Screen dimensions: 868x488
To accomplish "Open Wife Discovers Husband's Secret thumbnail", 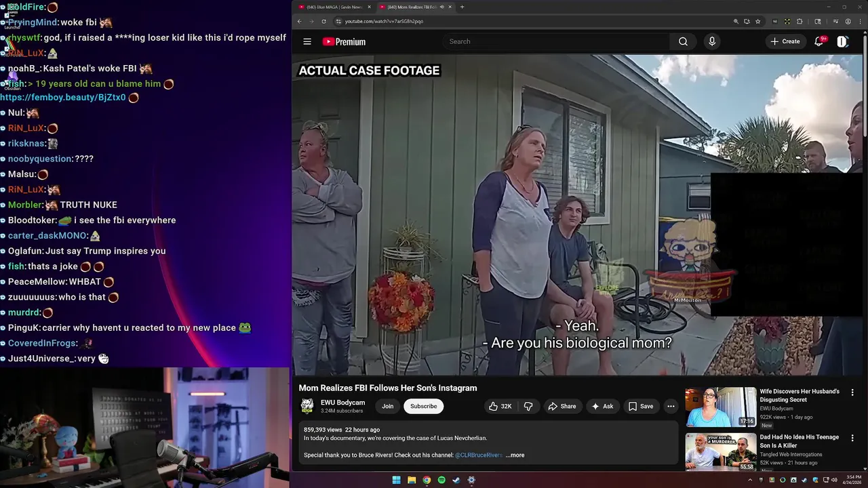I will click(720, 407).
